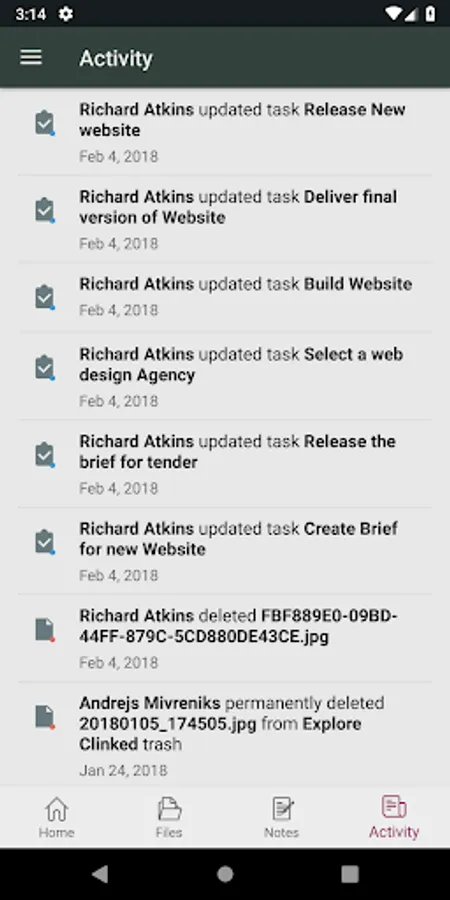This screenshot has height=900, width=450.
Task: Tap Android home circle button
Action: (x=225, y=874)
